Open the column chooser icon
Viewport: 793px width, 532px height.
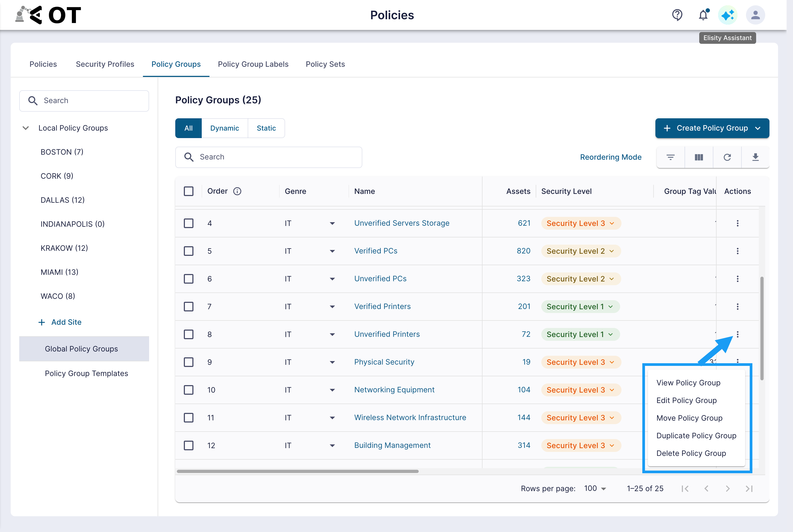point(699,157)
